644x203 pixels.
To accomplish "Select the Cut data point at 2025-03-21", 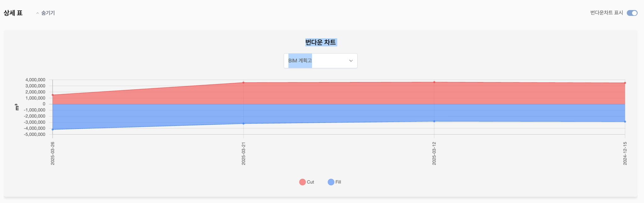I will [x=243, y=83].
